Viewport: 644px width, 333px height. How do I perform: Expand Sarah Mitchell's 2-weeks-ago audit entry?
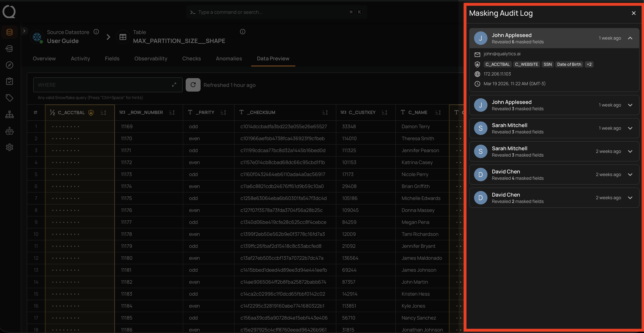point(630,151)
